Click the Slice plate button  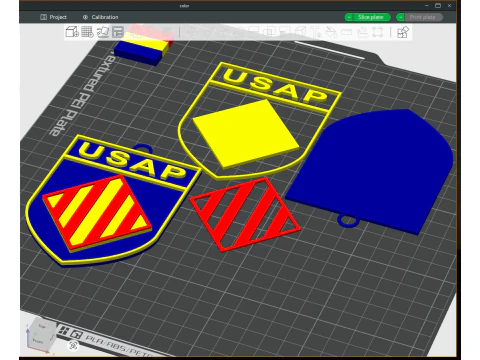(371, 17)
